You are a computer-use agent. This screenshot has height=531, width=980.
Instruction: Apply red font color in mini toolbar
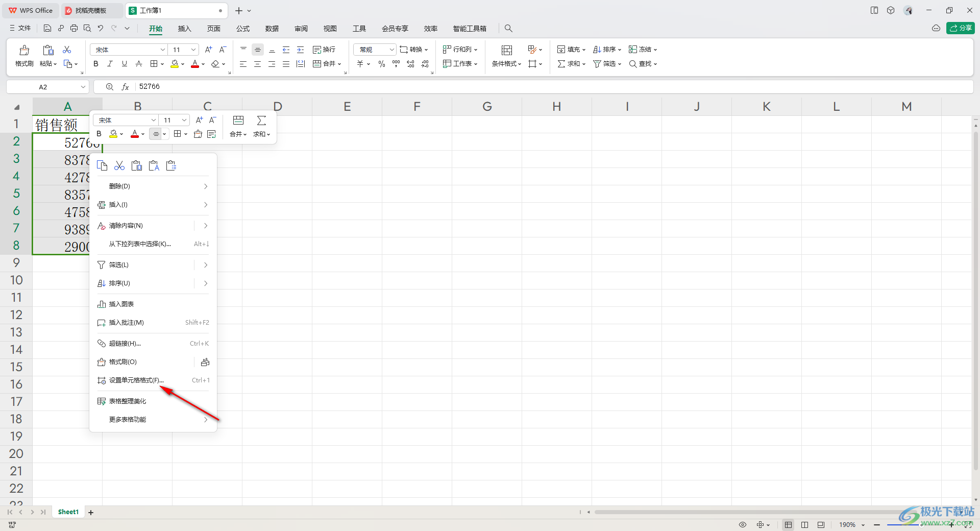click(x=135, y=134)
